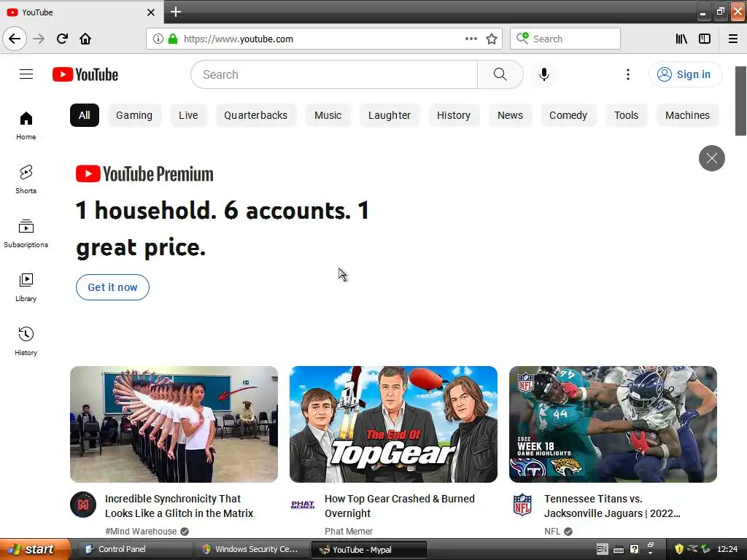Viewport: 747px width, 560px height.
Task: Open History in the sidebar
Action: point(26,341)
